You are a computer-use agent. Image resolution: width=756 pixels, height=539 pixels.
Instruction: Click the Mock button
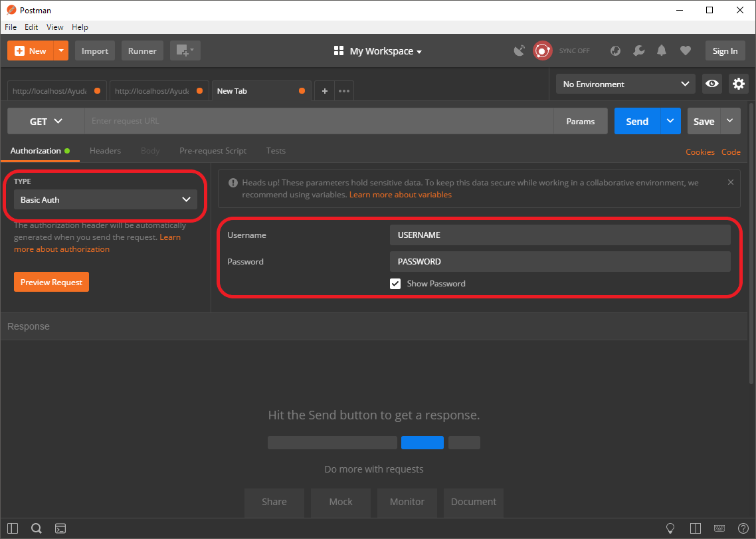point(341,502)
